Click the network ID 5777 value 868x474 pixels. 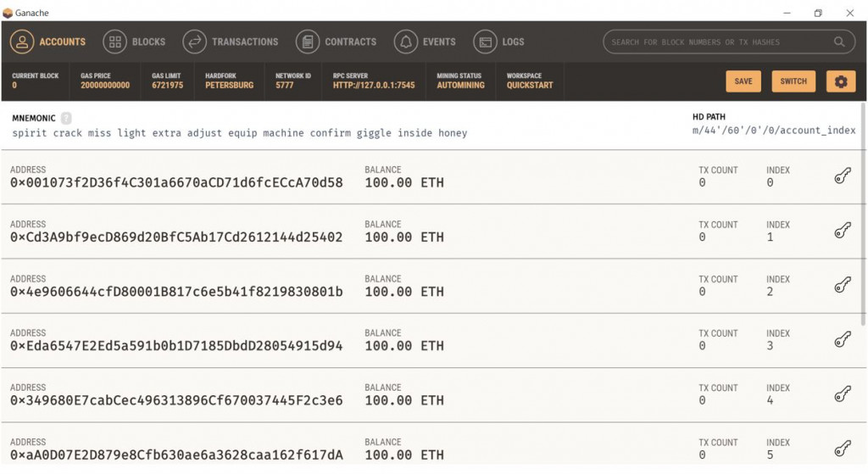(x=285, y=86)
